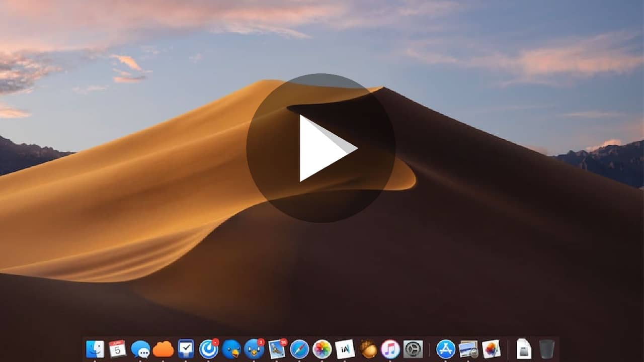Open the stamp mail app with badge 36
Viewport: 644px width, 362px height.
click(x=277, y=349)
